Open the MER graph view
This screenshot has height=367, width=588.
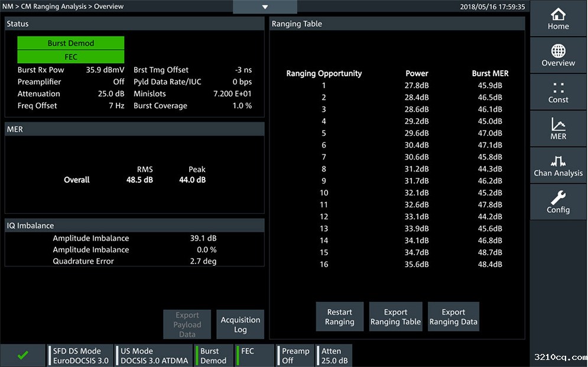click(558, 129)
